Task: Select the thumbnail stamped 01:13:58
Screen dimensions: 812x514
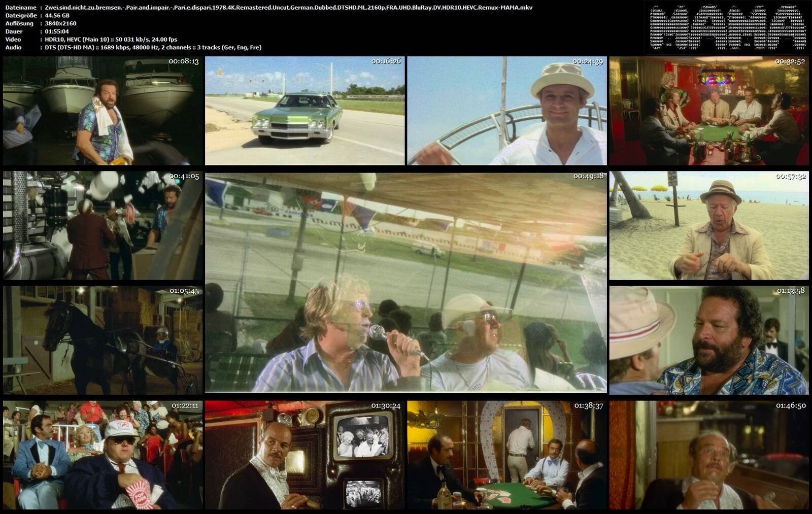Action: 708,340
